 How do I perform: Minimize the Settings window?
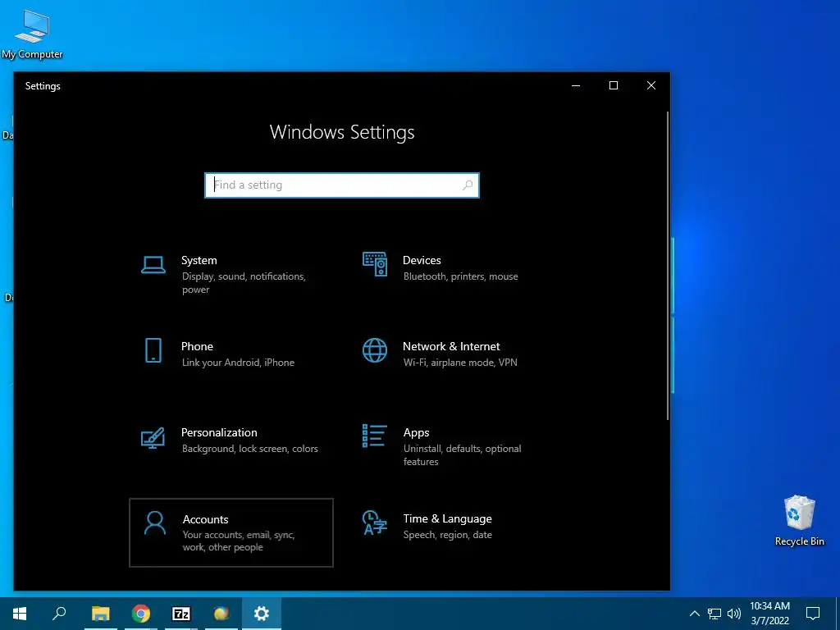tap(576, 85)
